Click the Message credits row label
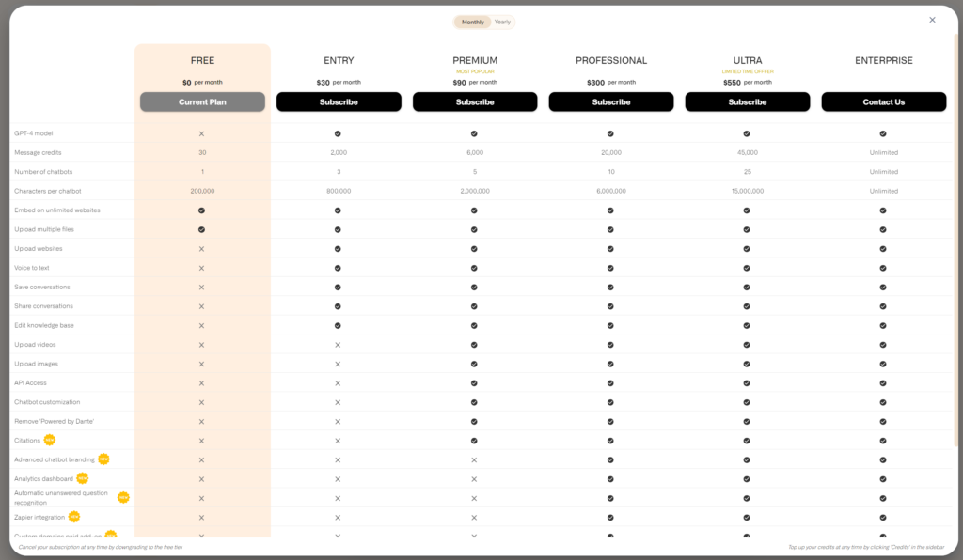Screen dimensions: 963x560 pos(38,153)
